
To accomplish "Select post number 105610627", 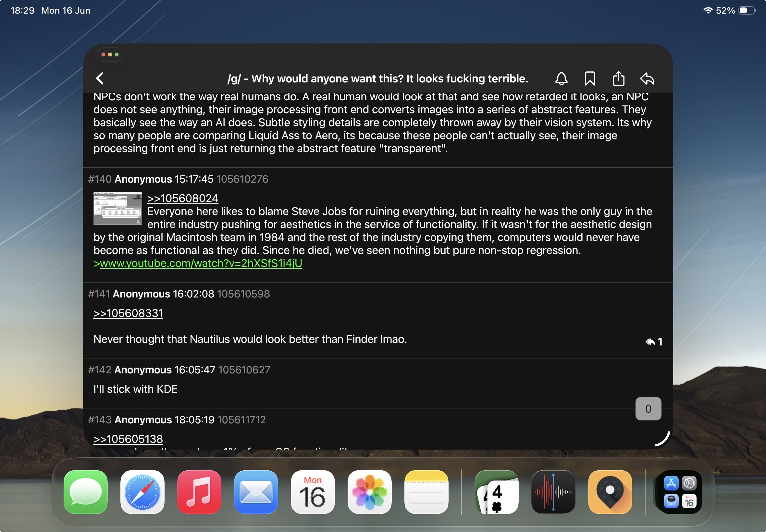I will [x=244, y=370].
